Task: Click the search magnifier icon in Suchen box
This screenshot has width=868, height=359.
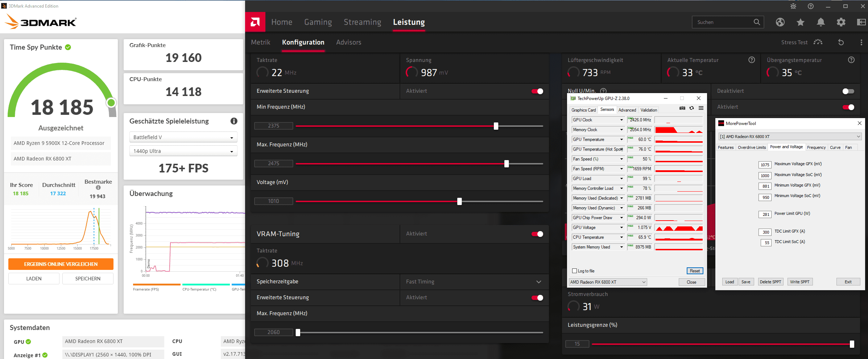Action: click(757, 22)
